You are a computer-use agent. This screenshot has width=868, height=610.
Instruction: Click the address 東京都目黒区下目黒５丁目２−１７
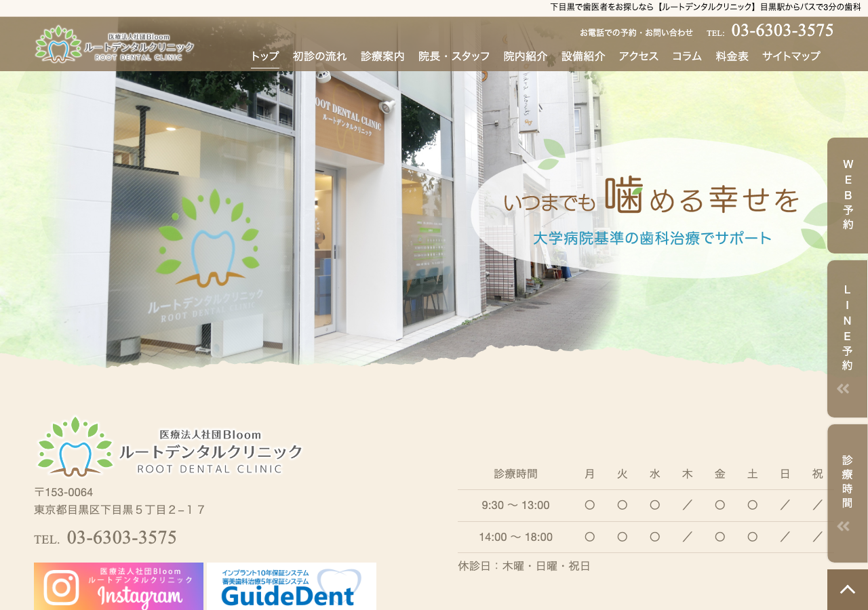point(120,510)
